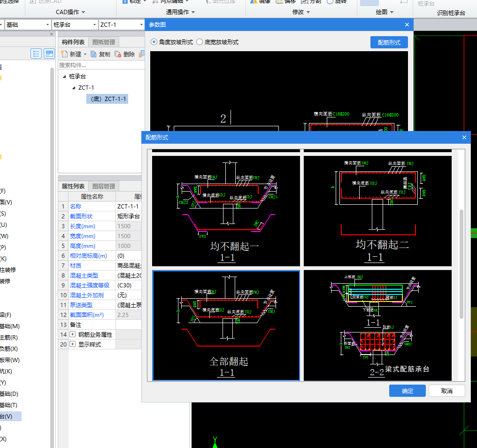Expand the 显示样式 property group
This screenshot has height=448, width=477.
point(72,344)
